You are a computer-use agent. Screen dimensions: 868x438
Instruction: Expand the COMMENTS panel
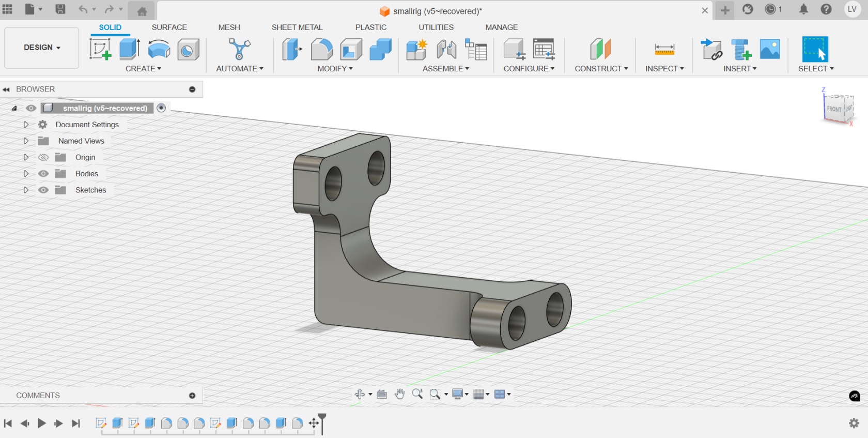pyautogui.click(x=192, y=396)
